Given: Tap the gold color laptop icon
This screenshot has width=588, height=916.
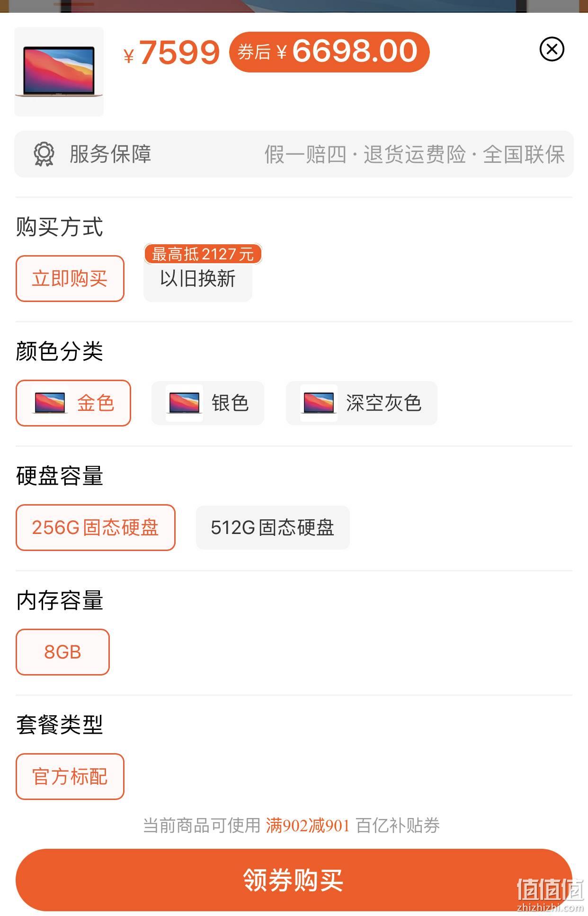Looking at the screenshot, I should point(50,403).
